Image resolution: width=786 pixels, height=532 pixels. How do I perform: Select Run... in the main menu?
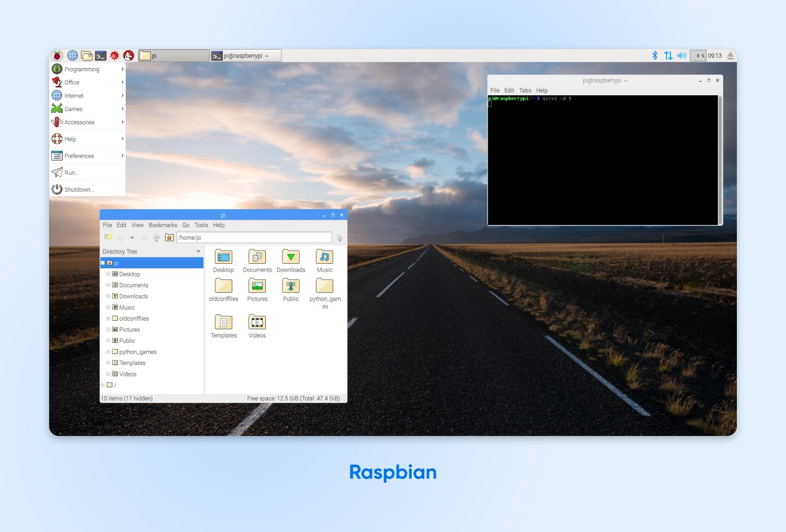coord(87,172)
